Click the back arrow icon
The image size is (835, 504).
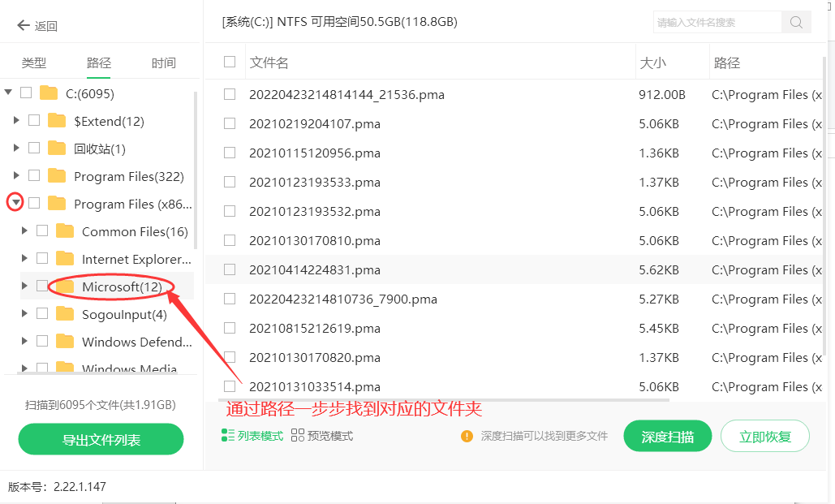(23, 26)
